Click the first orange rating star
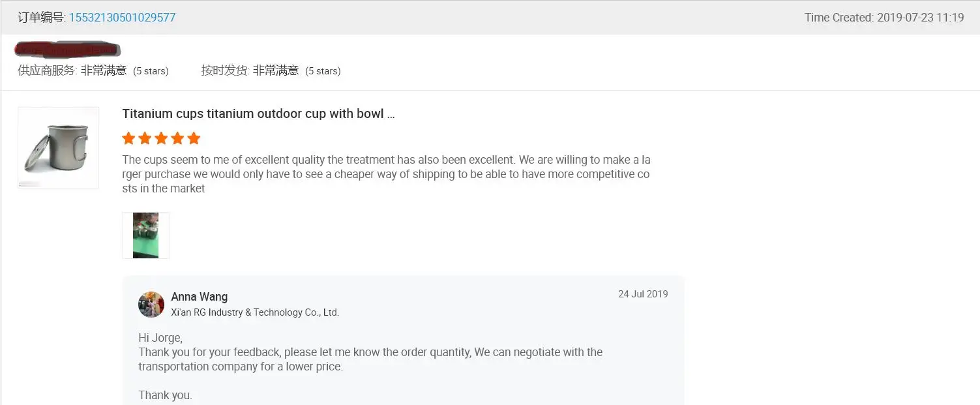The image size is (980, 405). coord(128,138)
